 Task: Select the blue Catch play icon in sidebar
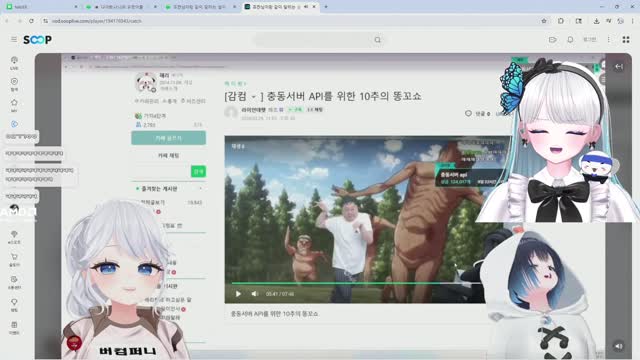(x=14, y=124)
